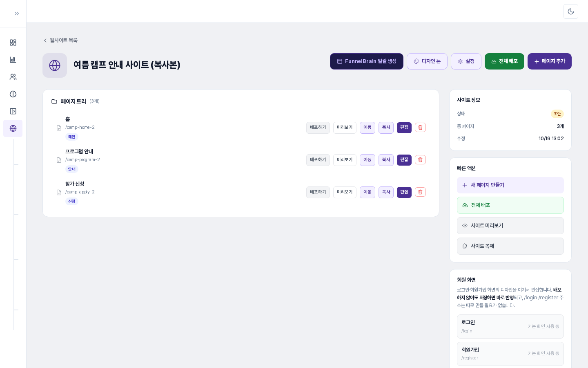Viewport: 588px width, 368px height.
Task: Click 이동 for the 홈 page
Action: point(367,128)
